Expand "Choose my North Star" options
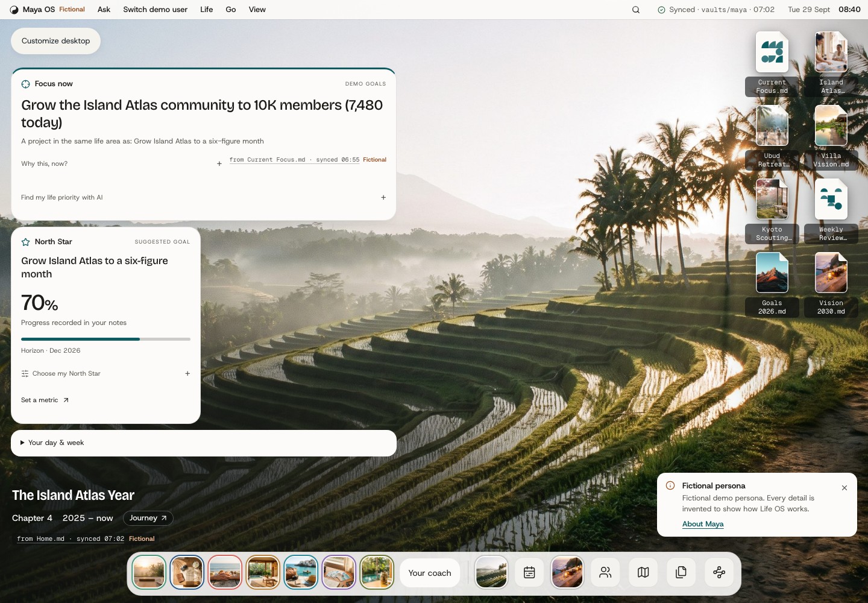This screenshot has height=603, width=868. [105, 373]
